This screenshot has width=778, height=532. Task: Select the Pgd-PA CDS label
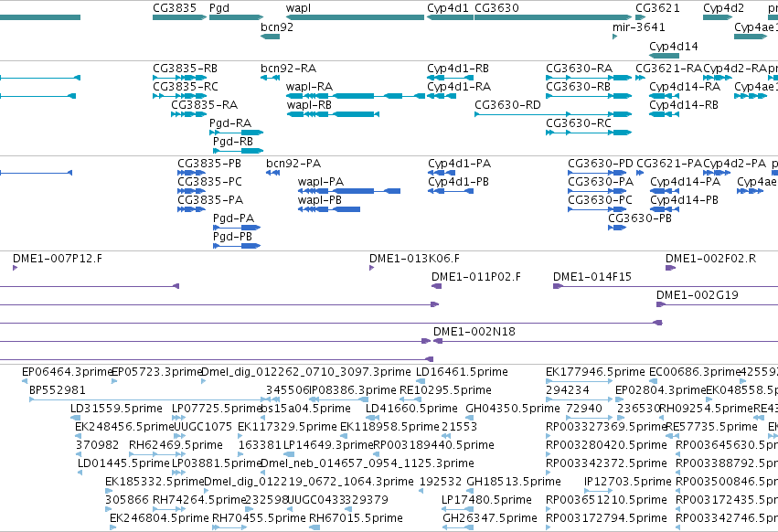(233, 218)
